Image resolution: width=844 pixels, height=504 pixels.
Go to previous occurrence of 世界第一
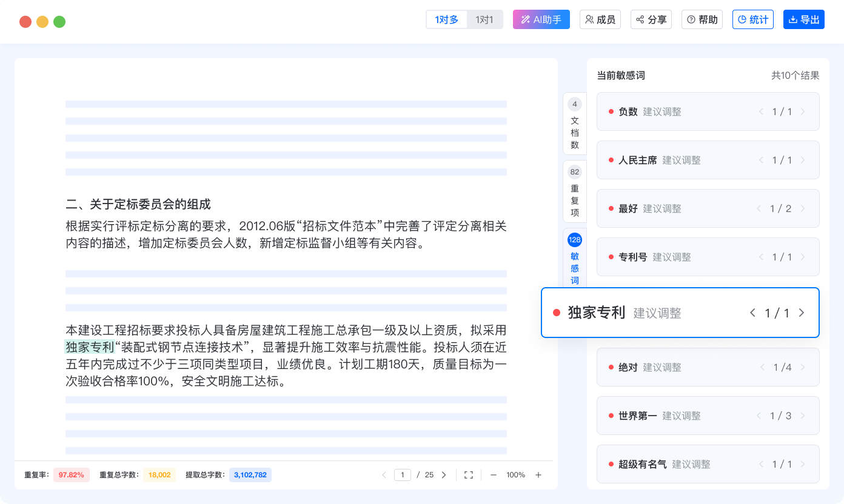[759, 416]
